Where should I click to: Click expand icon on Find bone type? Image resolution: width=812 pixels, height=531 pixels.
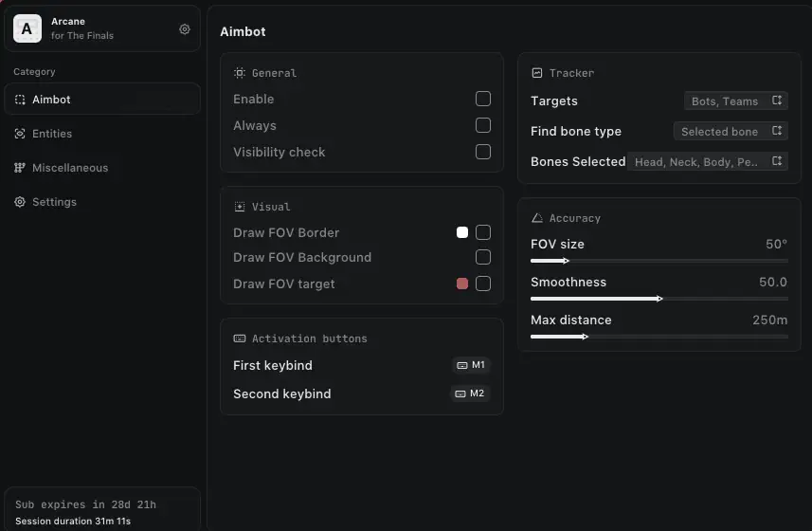(777, 131)
